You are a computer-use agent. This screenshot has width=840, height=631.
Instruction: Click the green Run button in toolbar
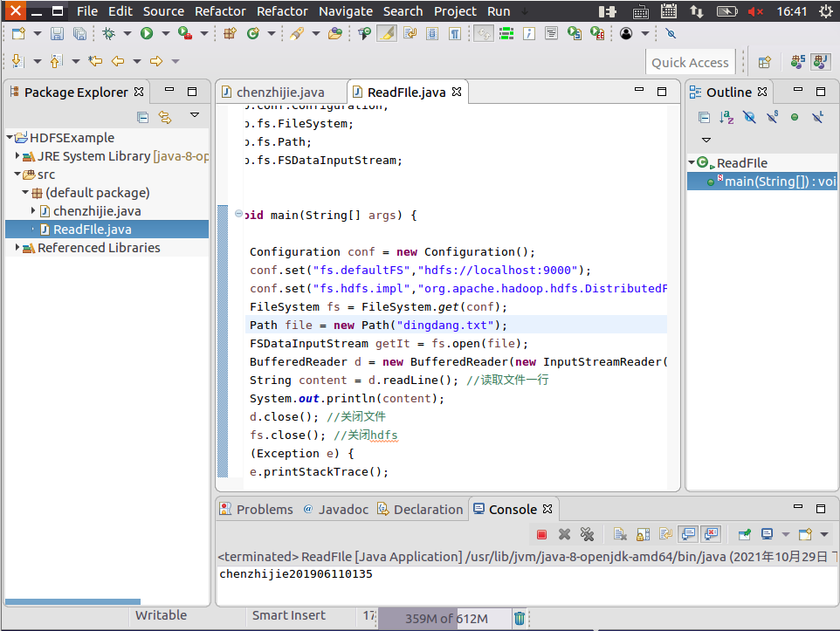coord(146,33)
